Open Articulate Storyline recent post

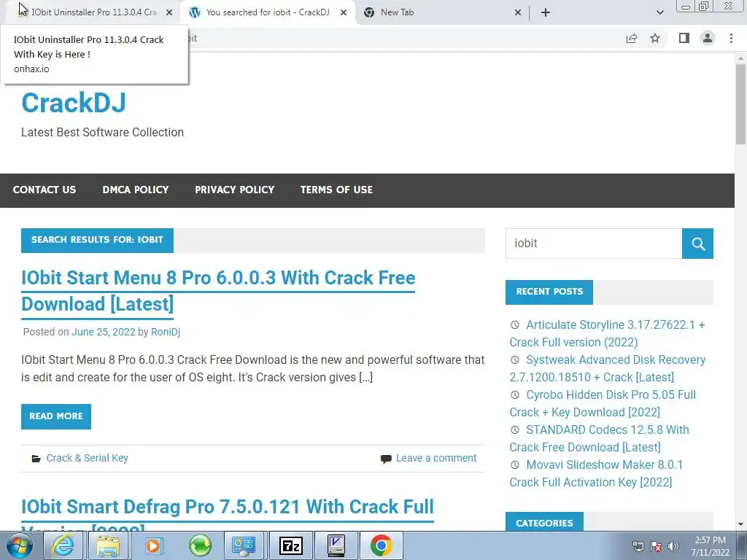point(607,333)
